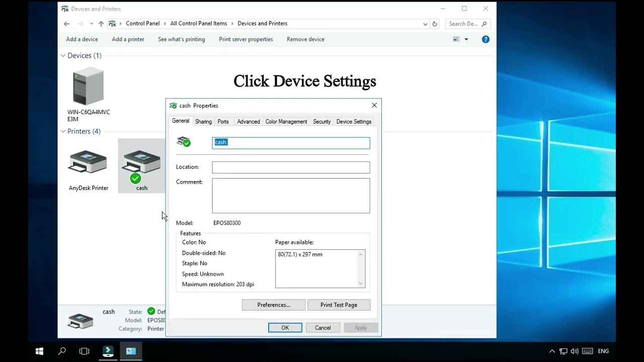Select the cash printer icon
Screen dimensions: 644x362
(x=142, y=166)
